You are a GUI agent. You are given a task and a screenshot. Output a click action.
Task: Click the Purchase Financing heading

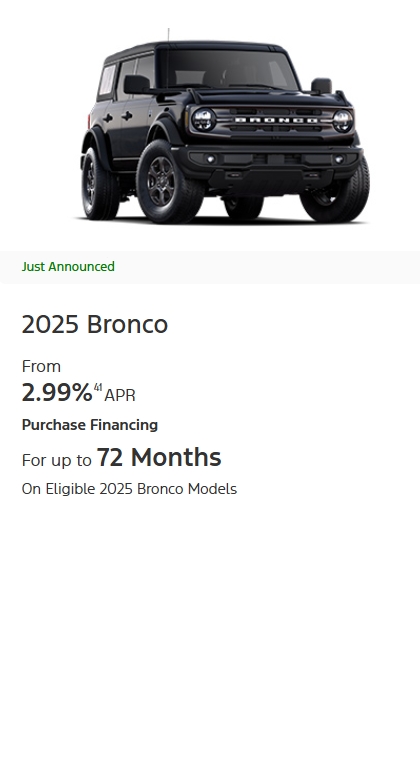(90, 425)
